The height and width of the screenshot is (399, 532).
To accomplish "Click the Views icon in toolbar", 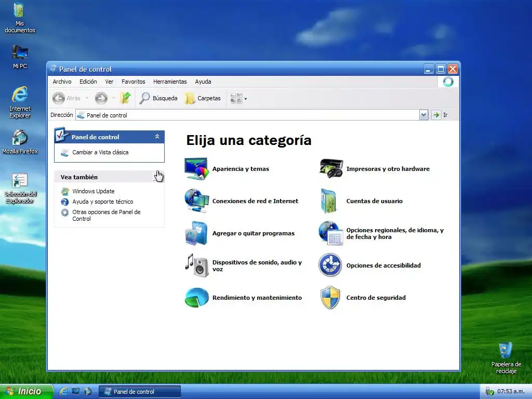I will point(236,98).
